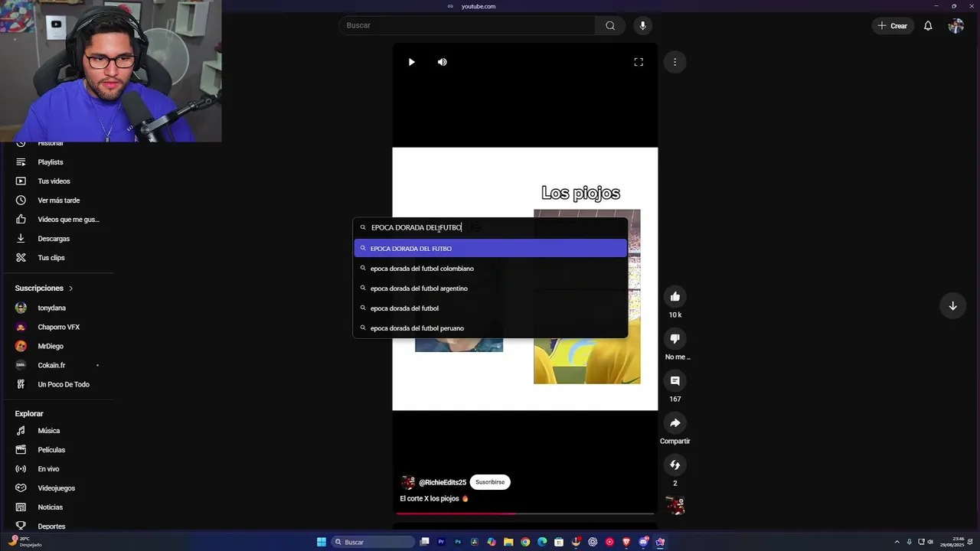
Task: Start voice search with the microphone
Action: pos(642,25)
